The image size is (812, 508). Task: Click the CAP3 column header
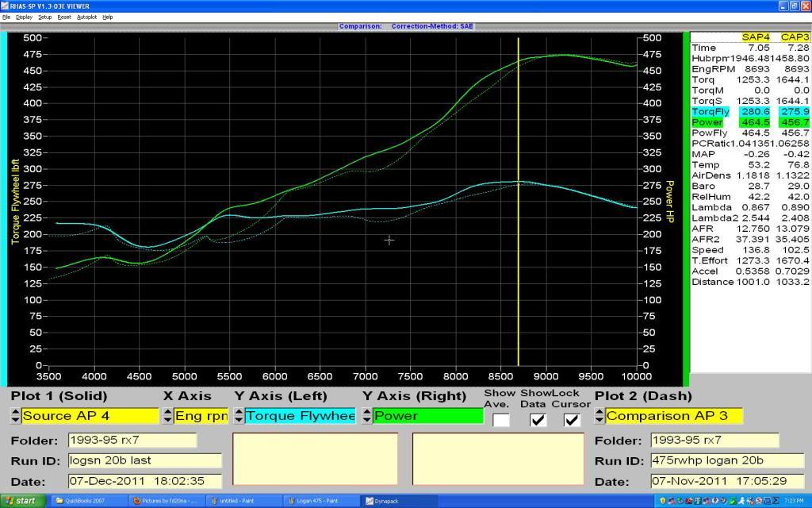click(795, 37)
